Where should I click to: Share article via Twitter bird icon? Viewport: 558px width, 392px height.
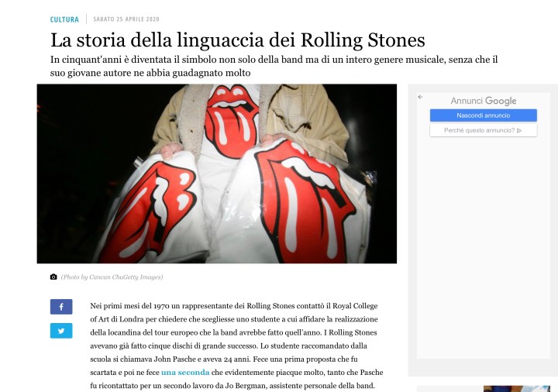click(61, 331)
